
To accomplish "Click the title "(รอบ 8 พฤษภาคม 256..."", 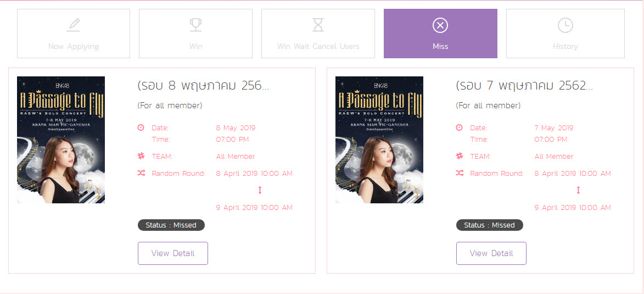I will coord(203,86).
